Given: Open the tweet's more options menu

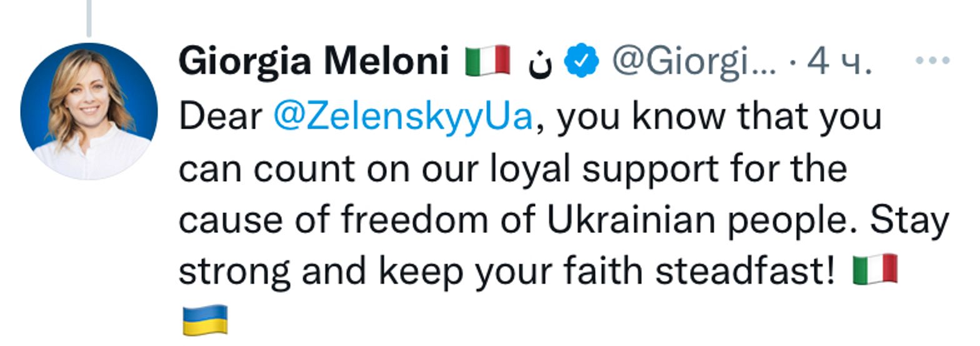Looking at the screenshot, I should tap(932, 61).
